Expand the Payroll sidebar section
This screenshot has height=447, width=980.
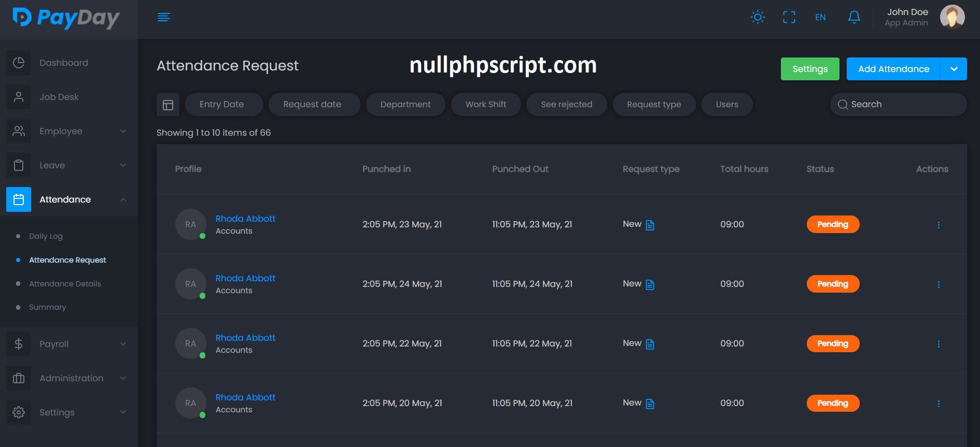[67, 344]
